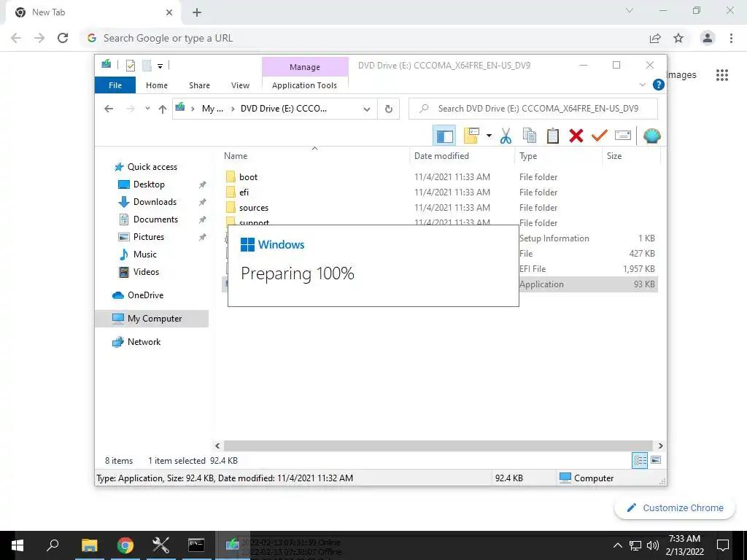Select Documents in navigation pane
Image resolution: width=747 pixels, height=560 pixels.
coord(155,219)
